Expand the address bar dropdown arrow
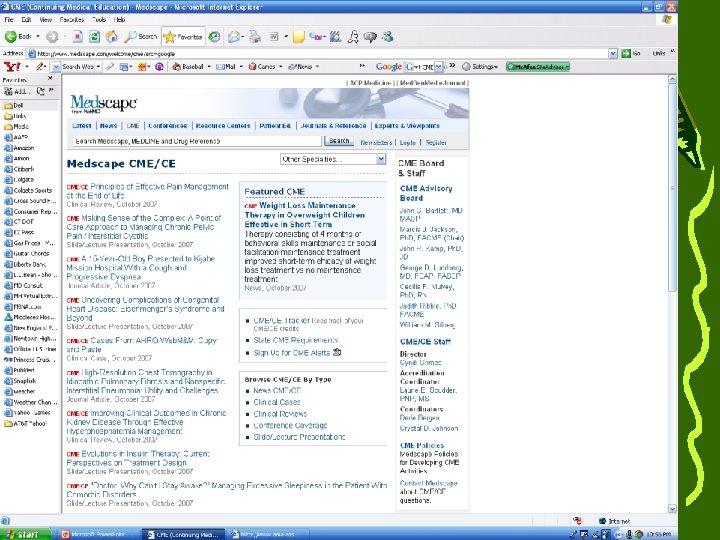Viewport: 720px width, 540px height. pyautogui.click(x=613, y=54)
